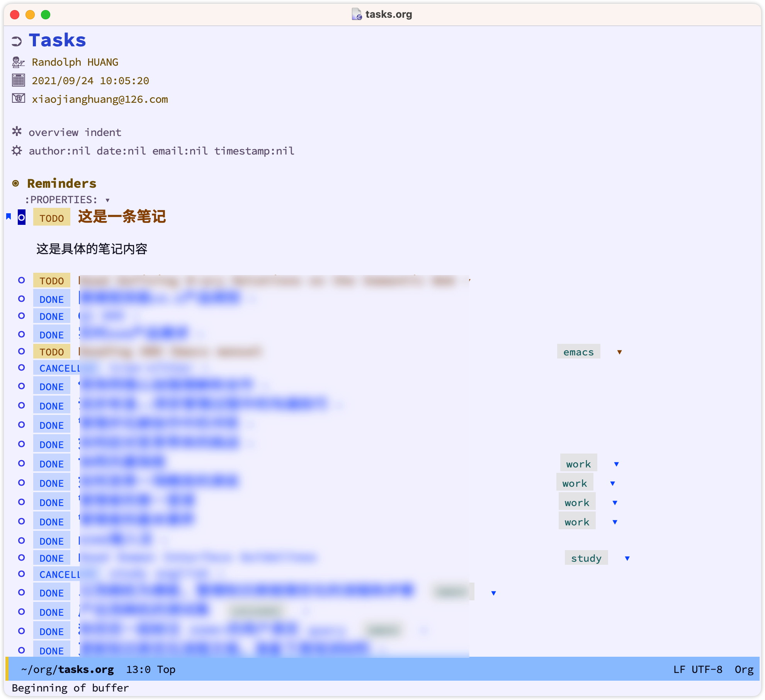Click the LF line-ending indicator
The image size is (765, 700).
(x=679, y=669)
